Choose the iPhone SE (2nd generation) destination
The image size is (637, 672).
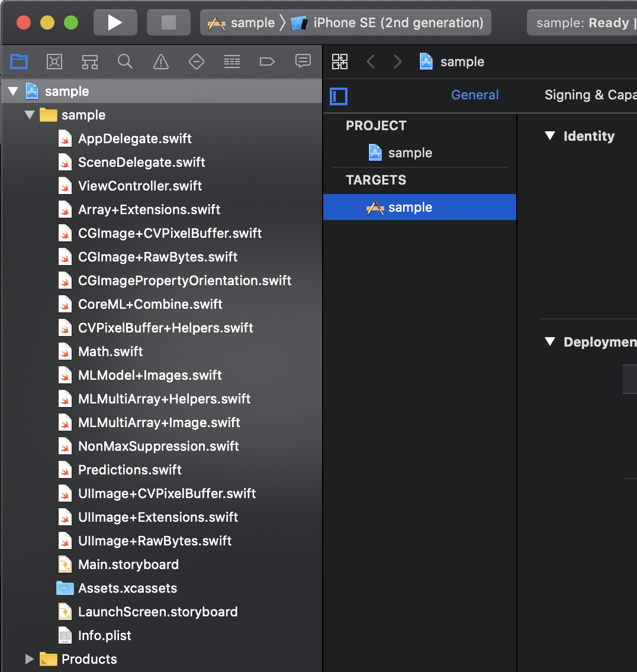point(387,22)
